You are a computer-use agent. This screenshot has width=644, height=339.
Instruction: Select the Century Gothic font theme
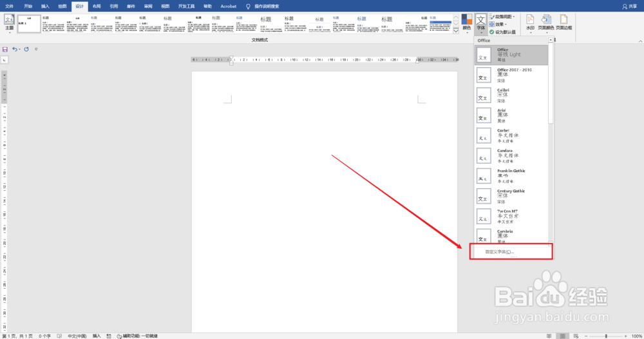[x=511, y=196]
